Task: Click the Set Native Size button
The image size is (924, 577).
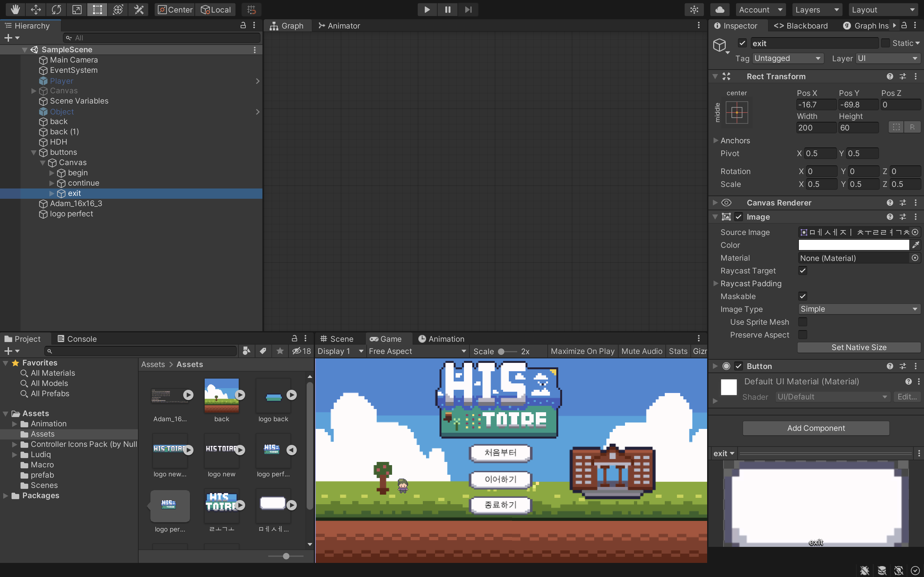Action: coord(859,347)
